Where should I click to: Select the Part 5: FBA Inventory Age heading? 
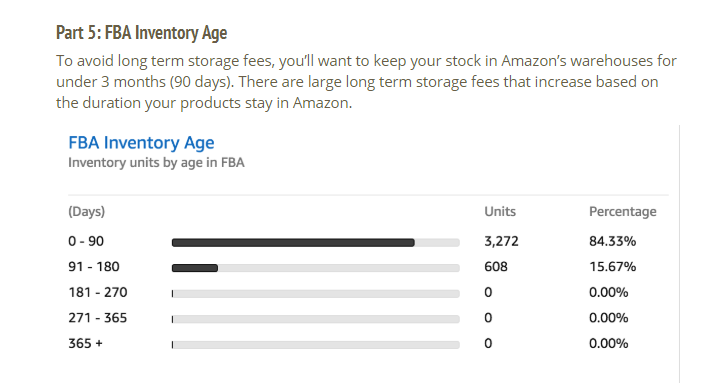(141, 33)
